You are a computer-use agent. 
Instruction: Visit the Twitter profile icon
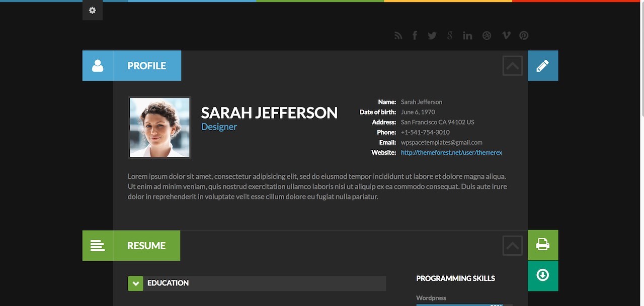click(432, 36)
